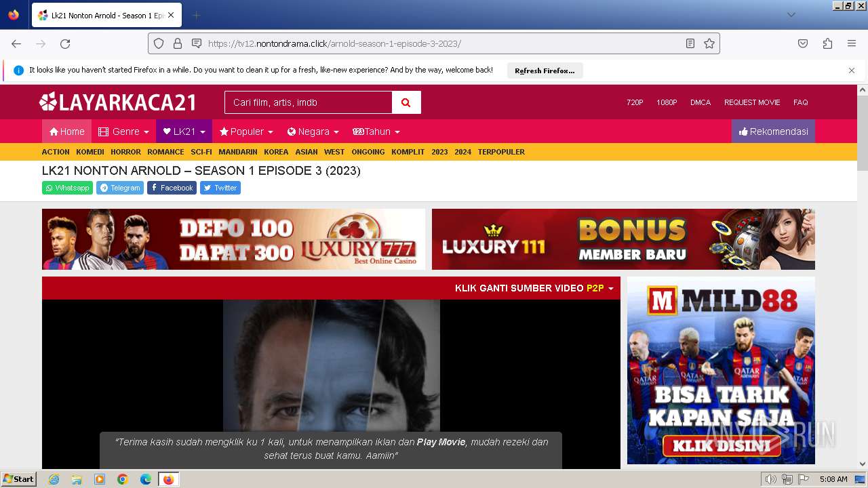Open the Luxury777 Depo 100 banner
The image size is (868, 488).
click(233, 239)
